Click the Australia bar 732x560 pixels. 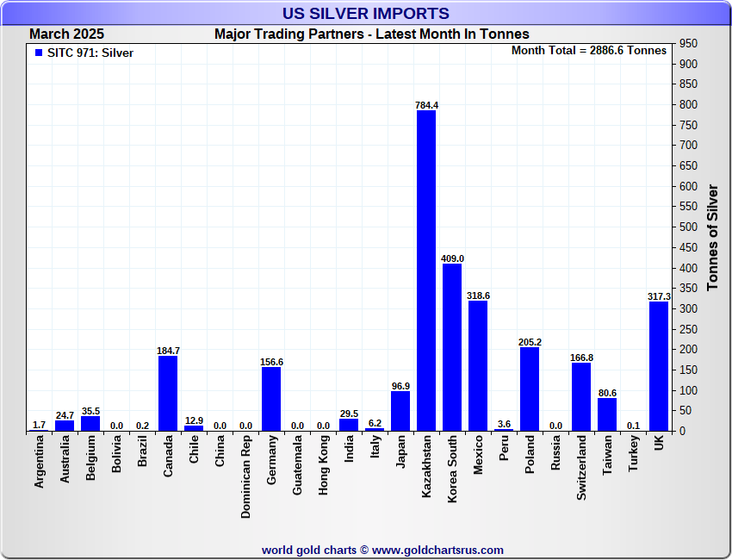click(65, 426)
